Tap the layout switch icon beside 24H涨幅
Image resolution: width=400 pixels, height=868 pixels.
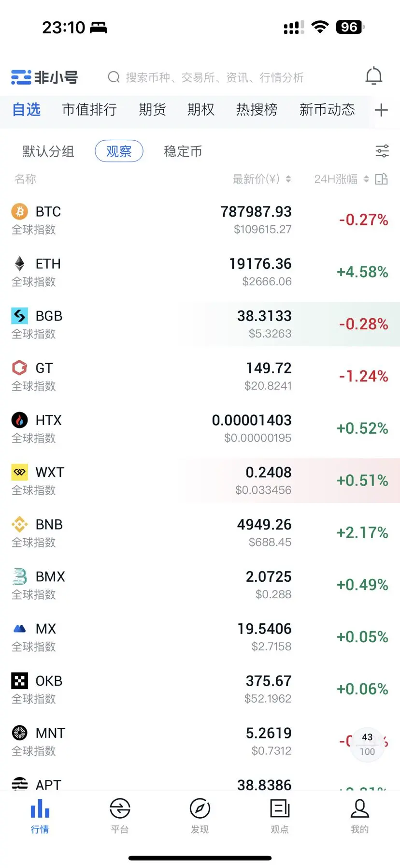(x=381, y=179)
